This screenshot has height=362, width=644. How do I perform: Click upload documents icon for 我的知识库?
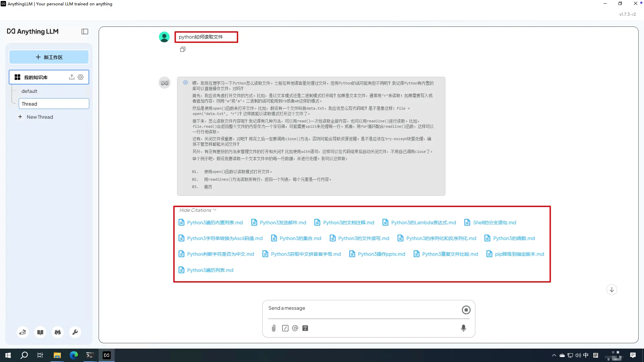71,77
